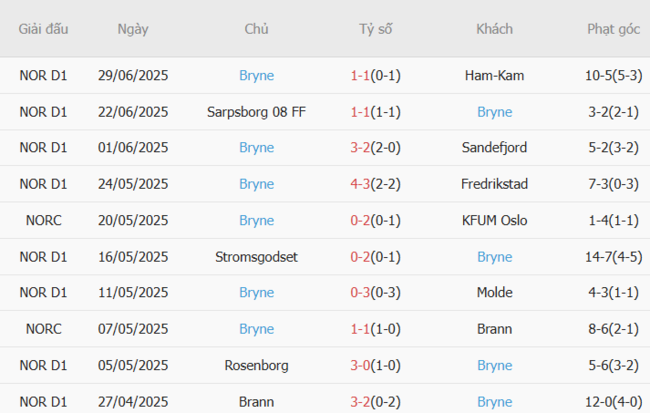Select the "Giải đấu" column header
The image size is (650, 413).
coord(43,29)
